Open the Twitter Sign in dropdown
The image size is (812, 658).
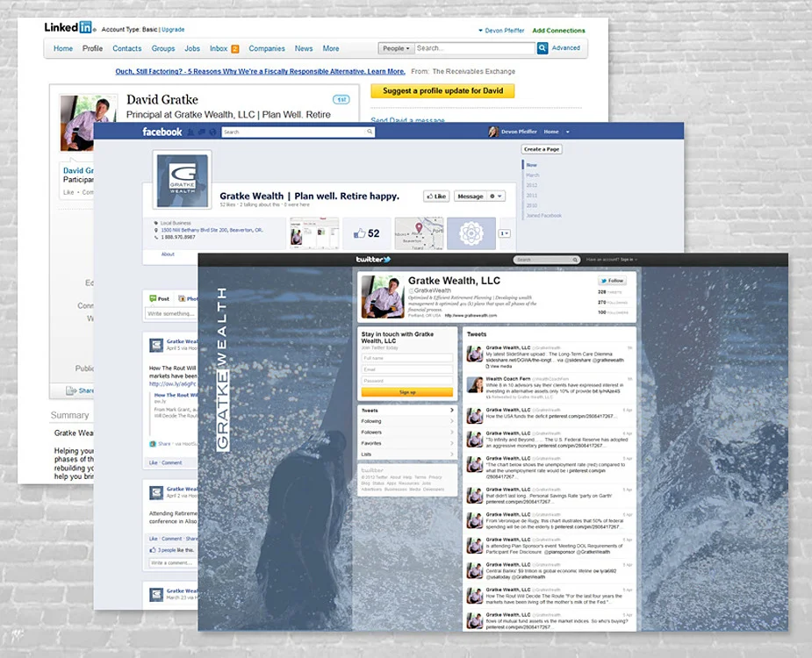tap(629, 260)
